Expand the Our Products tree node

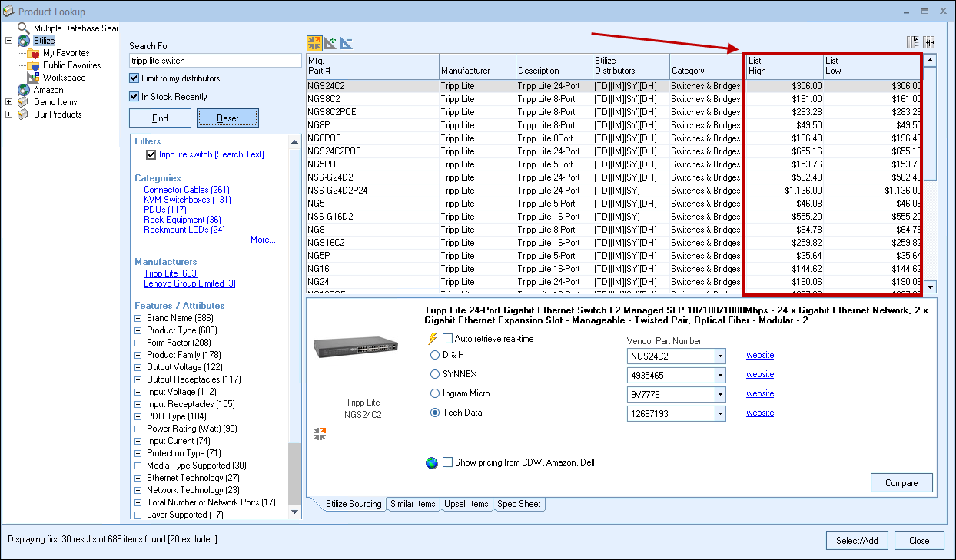click(8, 114)
